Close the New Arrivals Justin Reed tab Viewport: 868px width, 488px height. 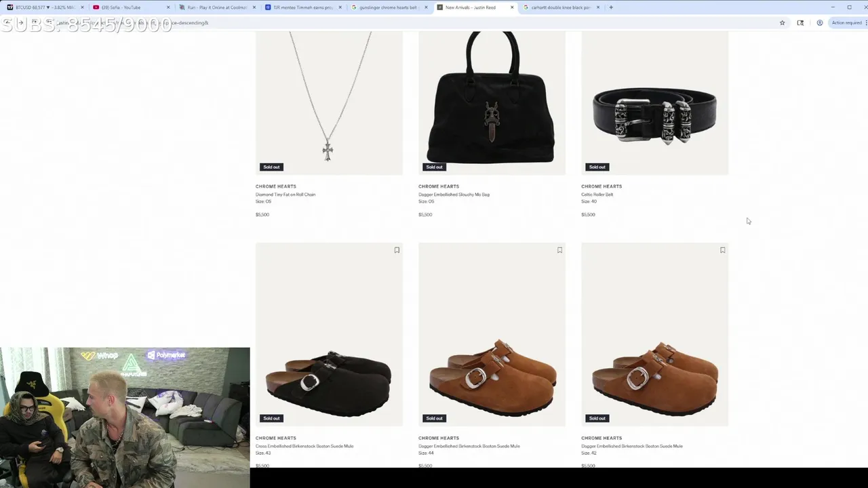coord(512,7)
